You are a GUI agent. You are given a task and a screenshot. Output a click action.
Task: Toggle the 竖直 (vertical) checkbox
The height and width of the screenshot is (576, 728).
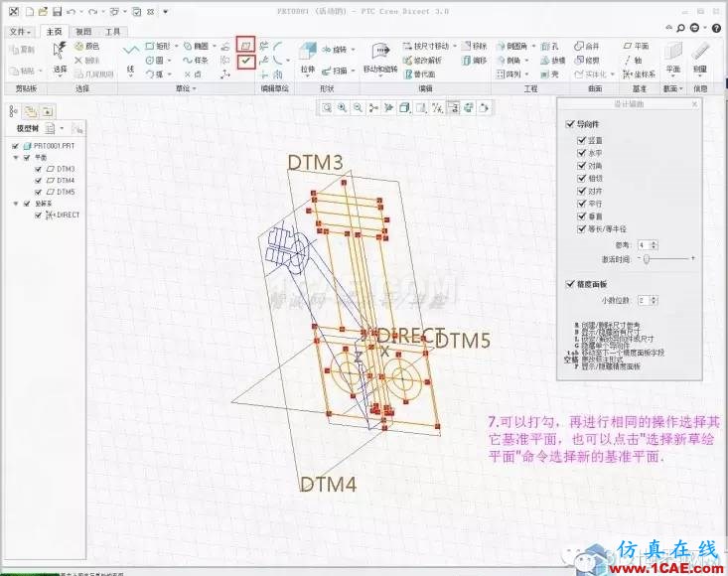click(x=581, y=140)
